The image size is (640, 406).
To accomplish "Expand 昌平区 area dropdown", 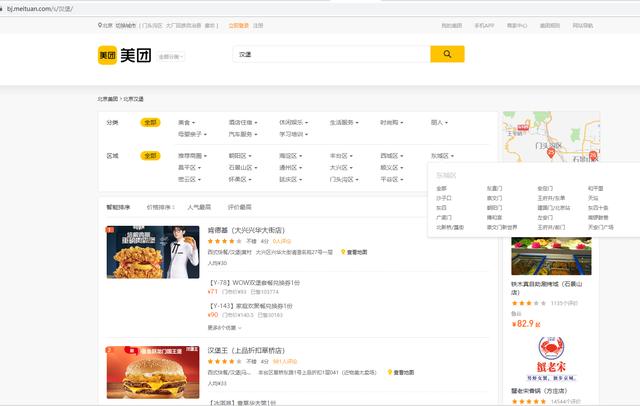I will (x=189, y=168).
